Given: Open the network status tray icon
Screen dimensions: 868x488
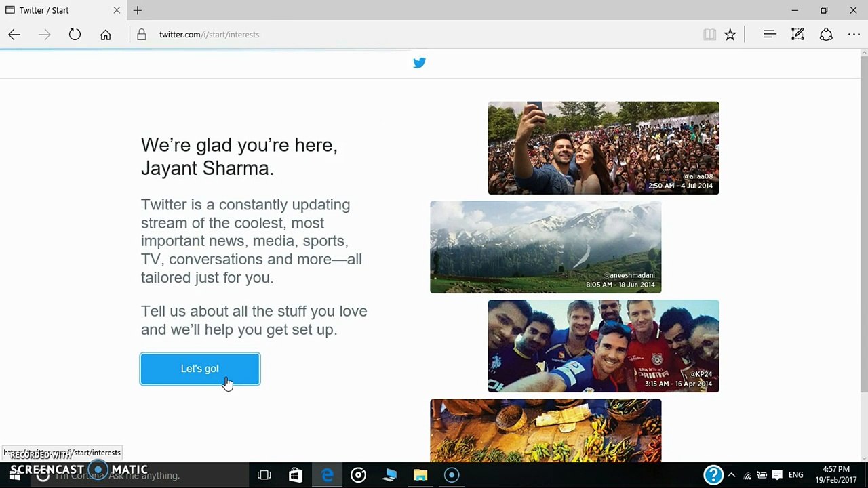Looking at the screenshot, I should [x=747, y=475].
